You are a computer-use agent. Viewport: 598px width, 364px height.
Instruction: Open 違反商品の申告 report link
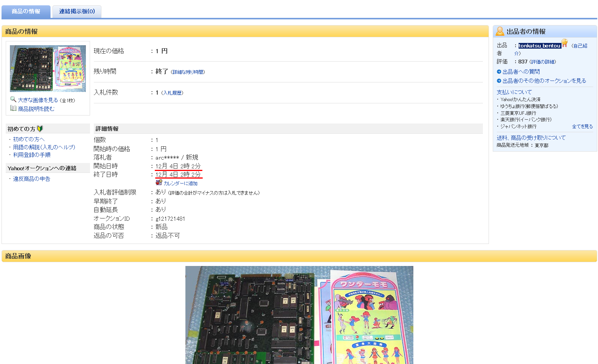tap(32, 179)
